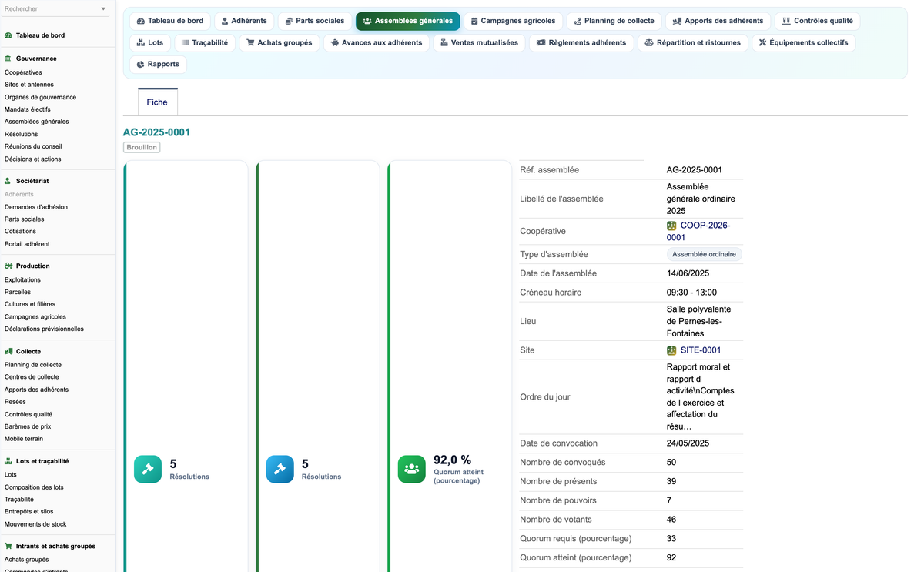Click the Brouillon status badge

142,147
